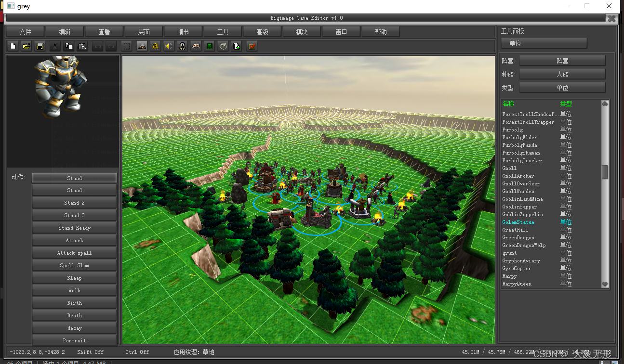Open the 情节 menu

coord(183,32)
